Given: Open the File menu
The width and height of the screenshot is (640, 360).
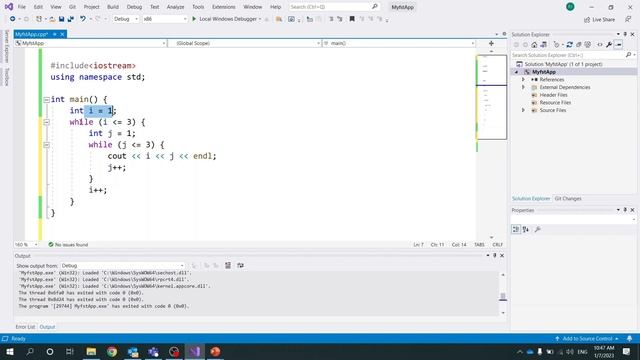Looking at the screenshot, I should pos(22,7).
